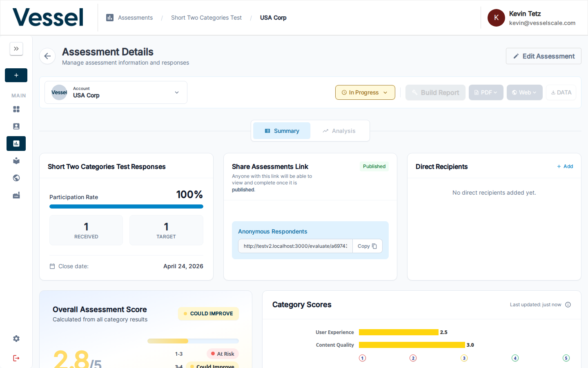
Task: Click the calendar icon beside Close date
Action: [52, 266]
